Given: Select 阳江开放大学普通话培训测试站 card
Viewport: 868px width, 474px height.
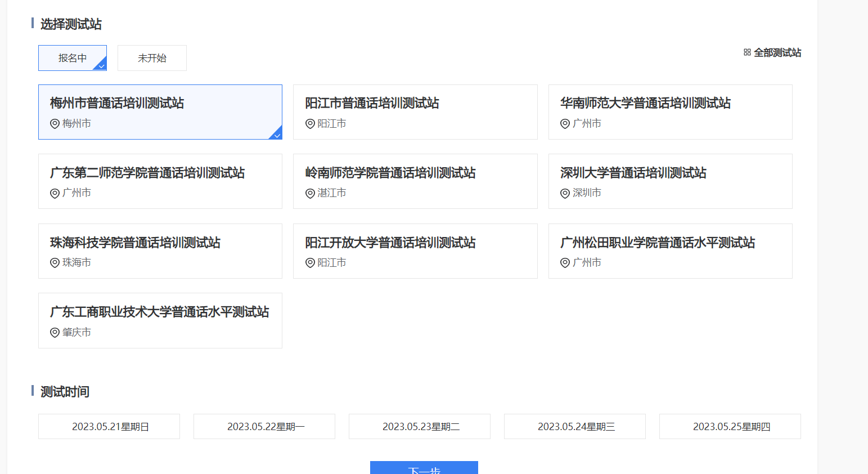Looking at the screenshot, I should point(415,251).
